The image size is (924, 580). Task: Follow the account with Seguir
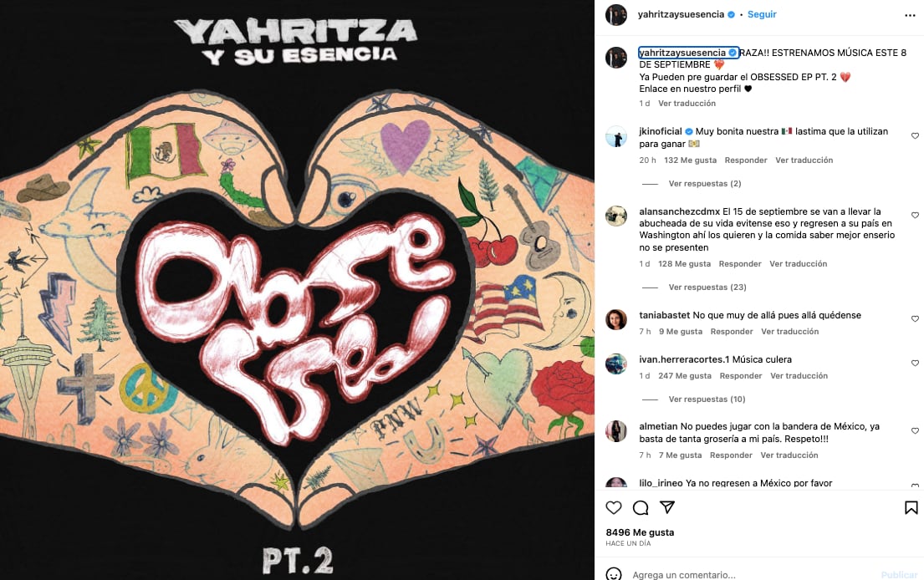coord(762,15)
